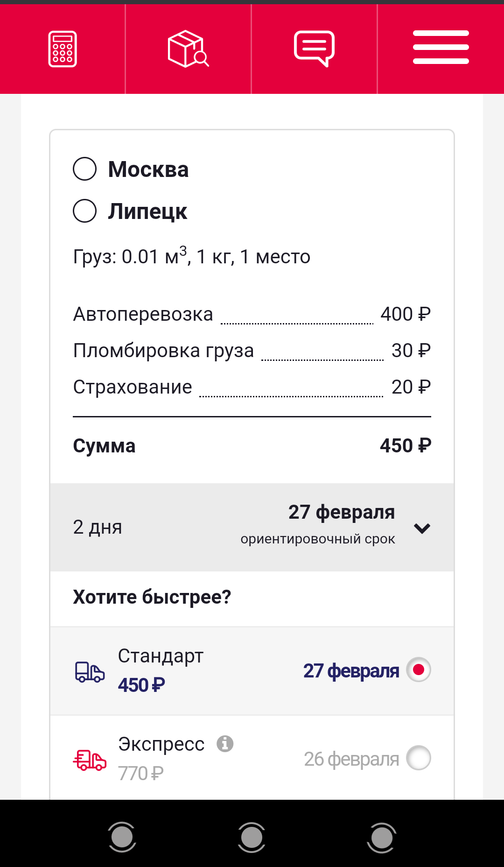Open the shipping cost calculator icon
The height and width of the screenshot is (867, 504).
point(63,49)
